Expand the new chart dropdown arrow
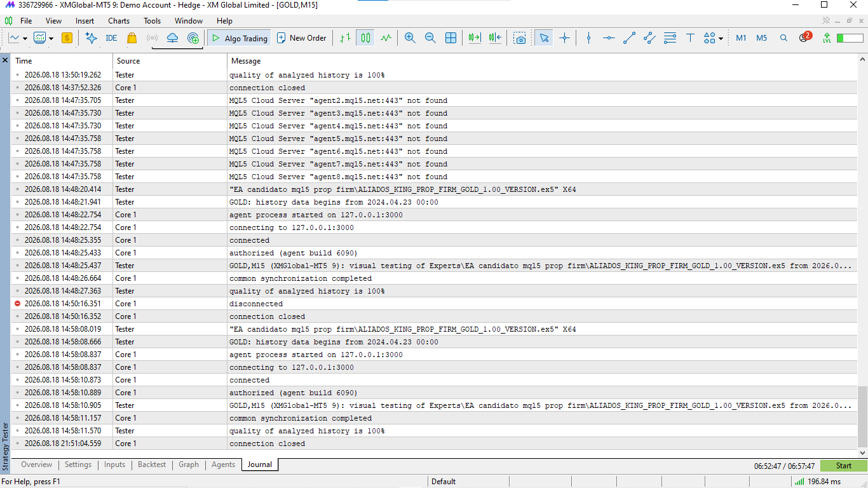Image resolution: width=868 pixels, height=488 pixels. (x=25, y=39)
